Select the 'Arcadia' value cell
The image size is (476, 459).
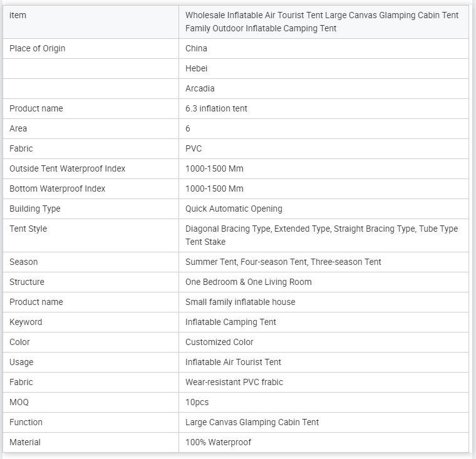[x=200, y=88]
